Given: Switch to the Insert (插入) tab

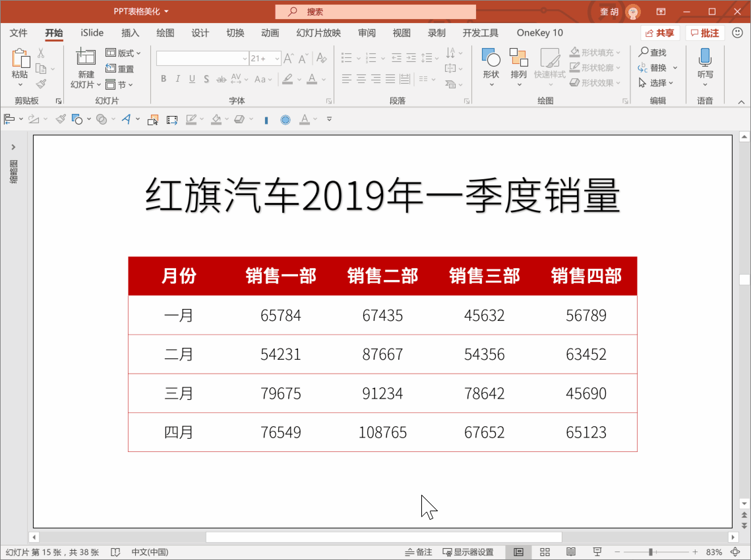Looking at the screenshot, I should pyautogui.click(x=130, y=32).
